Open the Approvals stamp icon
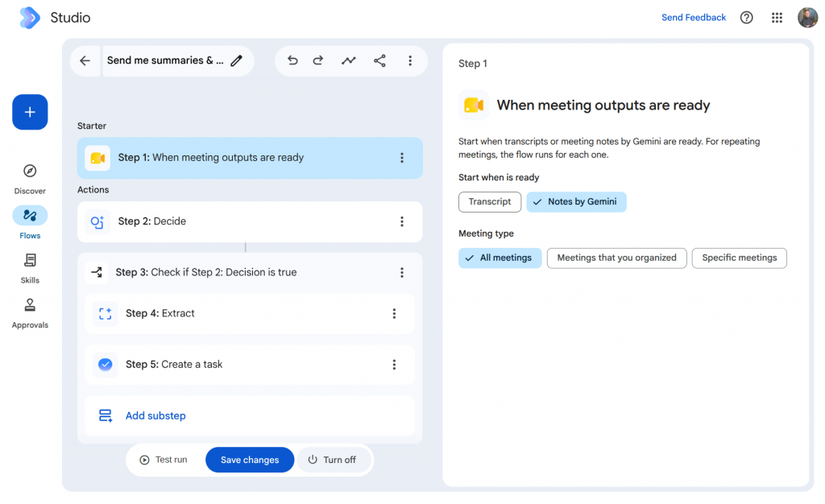 point(30,305)
